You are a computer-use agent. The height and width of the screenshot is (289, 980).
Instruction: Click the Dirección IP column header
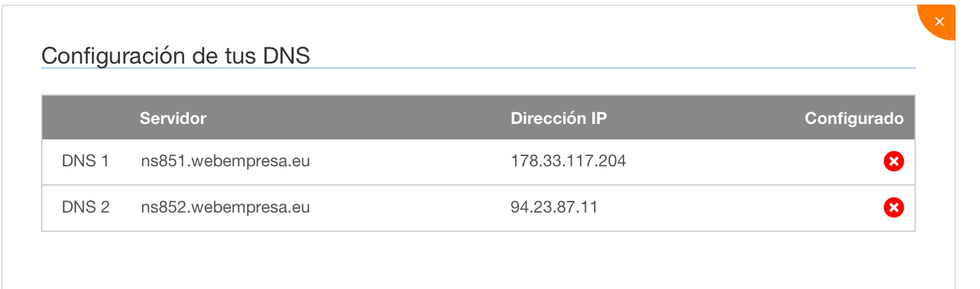pos(559,118)
